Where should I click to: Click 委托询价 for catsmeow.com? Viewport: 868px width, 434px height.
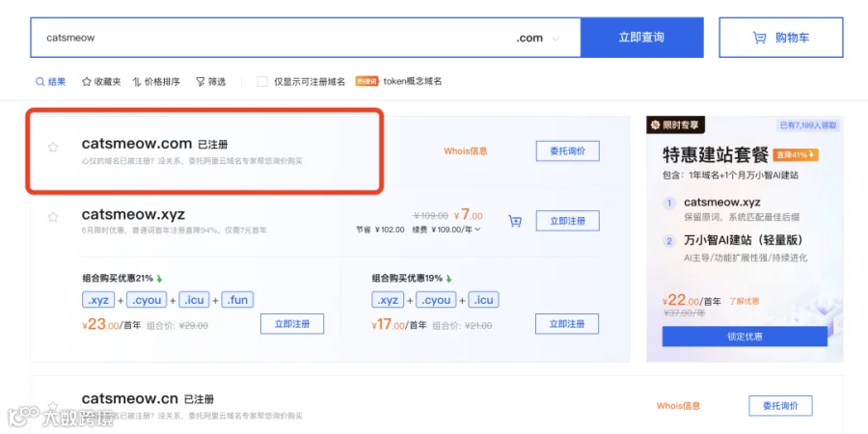click(x=567, y=151)
